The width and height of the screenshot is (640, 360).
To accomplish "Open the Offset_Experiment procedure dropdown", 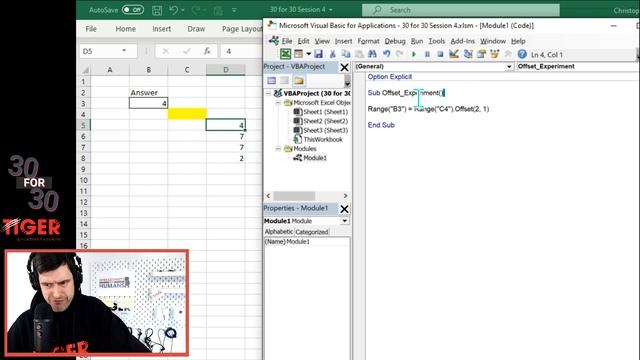I will click(x=577, y=67).
